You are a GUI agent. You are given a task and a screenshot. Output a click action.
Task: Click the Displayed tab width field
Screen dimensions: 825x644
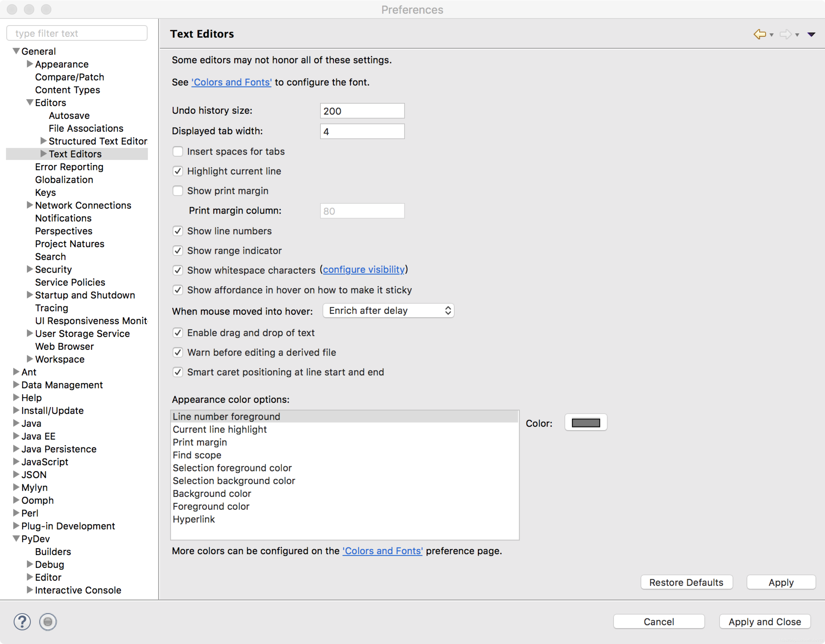tap(362, 131)
